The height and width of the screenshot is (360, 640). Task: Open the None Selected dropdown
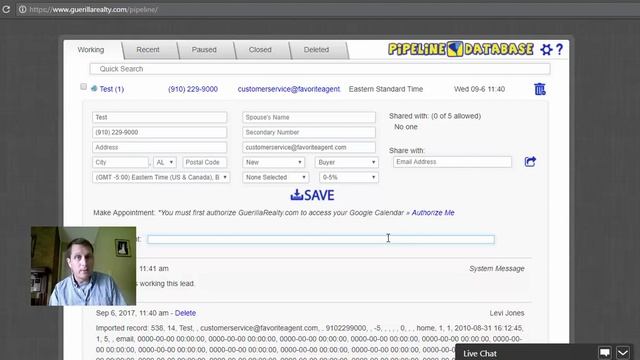pos(276,178)
